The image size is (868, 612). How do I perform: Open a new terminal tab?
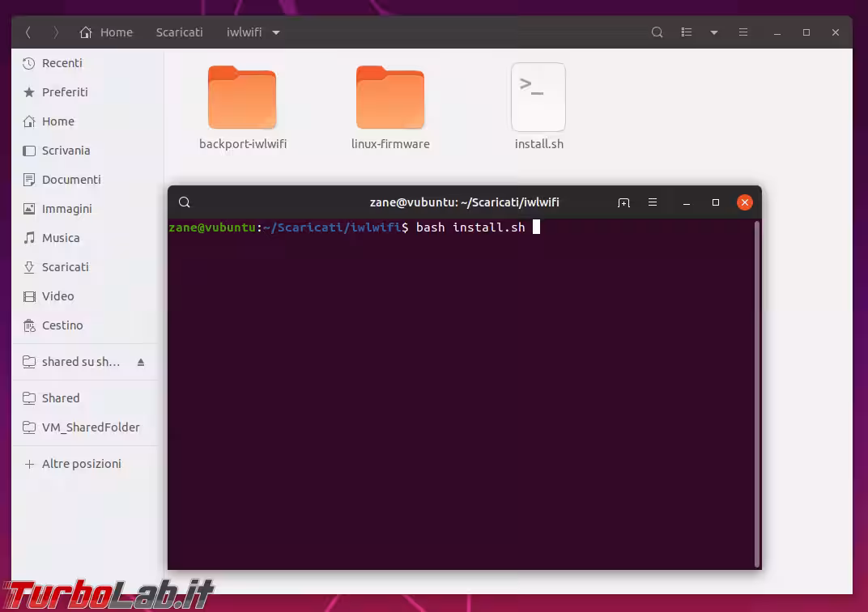click(x=623, y=202)
